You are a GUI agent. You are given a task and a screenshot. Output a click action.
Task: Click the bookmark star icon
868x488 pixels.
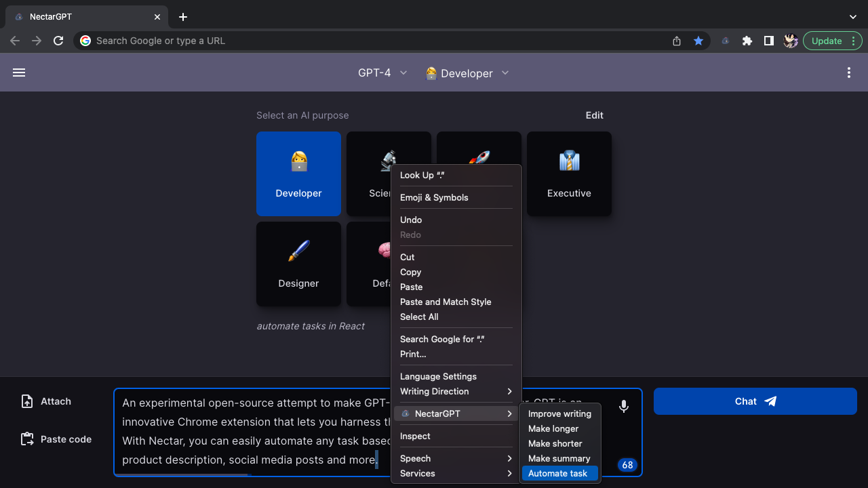click(698, 41)
